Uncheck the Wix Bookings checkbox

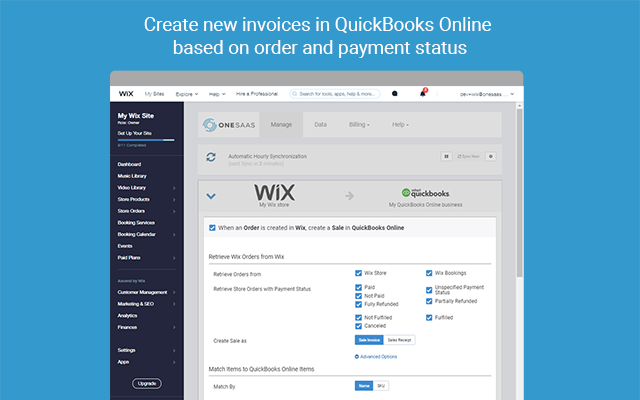pyautogui.click(x=429, y=273)
